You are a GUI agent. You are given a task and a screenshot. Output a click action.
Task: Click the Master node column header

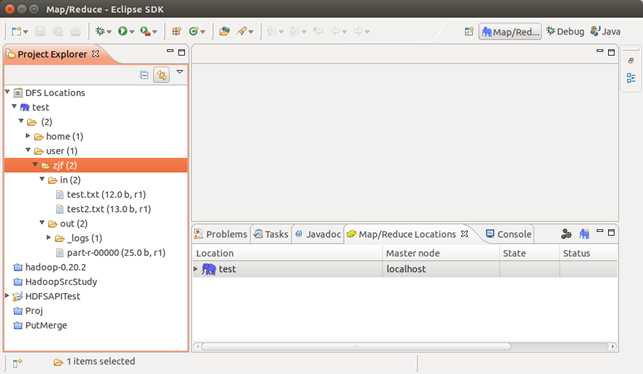pos(441,253)
